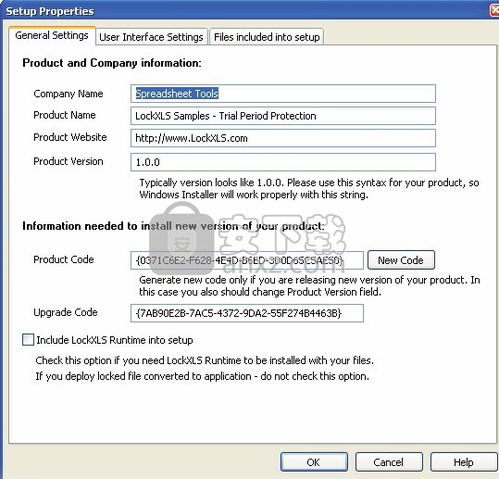
Task: Enable Include LockXLS Runtime into setup
Action: pos(28,340)
